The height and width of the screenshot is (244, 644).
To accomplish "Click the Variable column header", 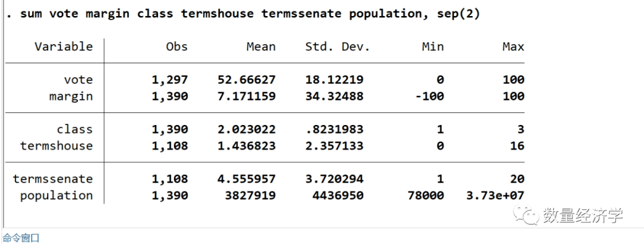I will pos(63,46).
